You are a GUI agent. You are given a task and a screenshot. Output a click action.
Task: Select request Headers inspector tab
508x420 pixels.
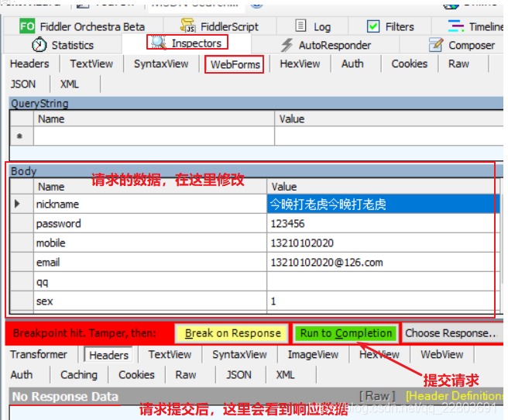click(29, 64)
